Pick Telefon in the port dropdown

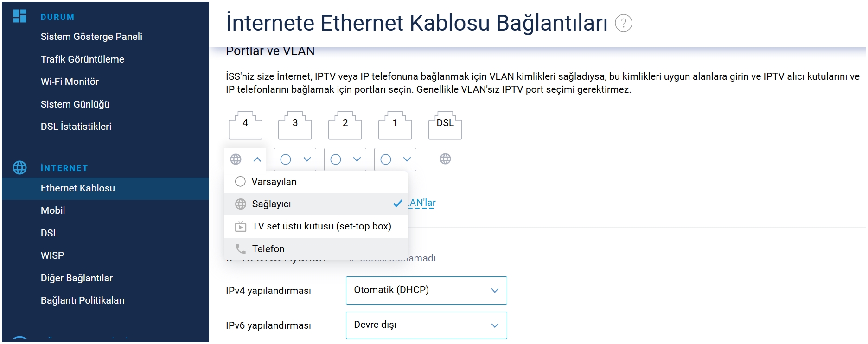click(x=316, y=249)
